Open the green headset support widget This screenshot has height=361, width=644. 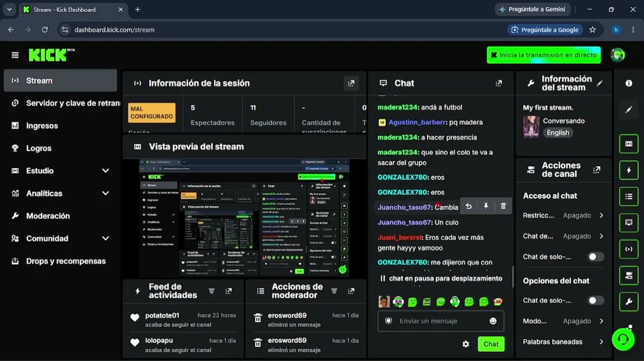pyautogui.click(x=623, y=339)
